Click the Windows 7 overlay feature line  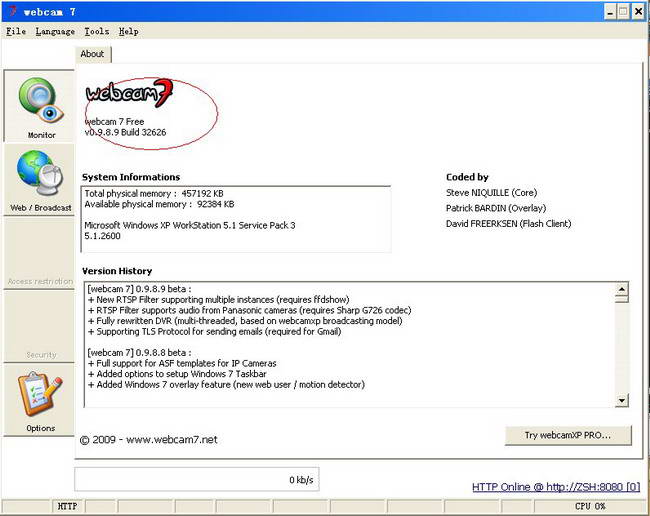226,385
